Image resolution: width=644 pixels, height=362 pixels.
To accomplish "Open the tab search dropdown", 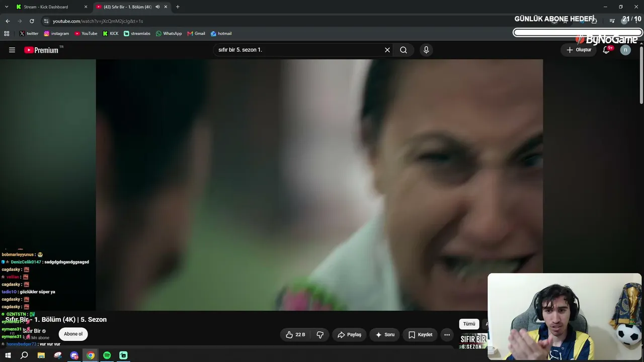I will click(7, 7).
